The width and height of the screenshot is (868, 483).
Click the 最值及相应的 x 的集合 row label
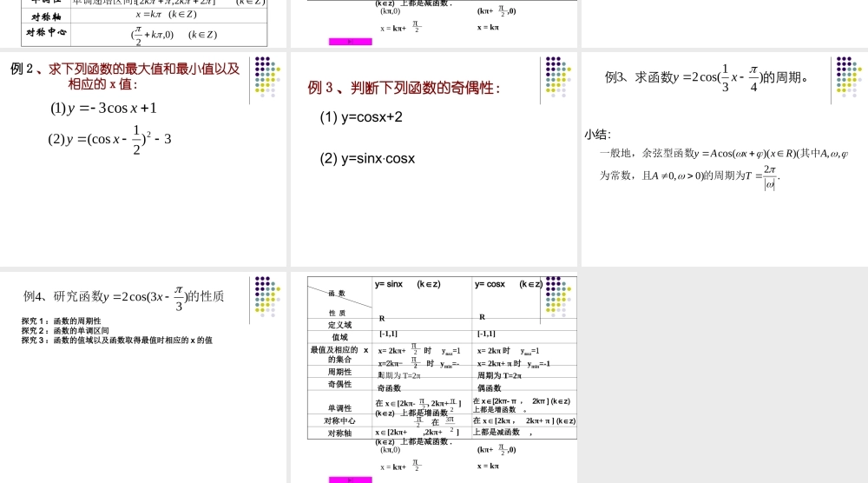pyautogui.click(x=339, y=354)
